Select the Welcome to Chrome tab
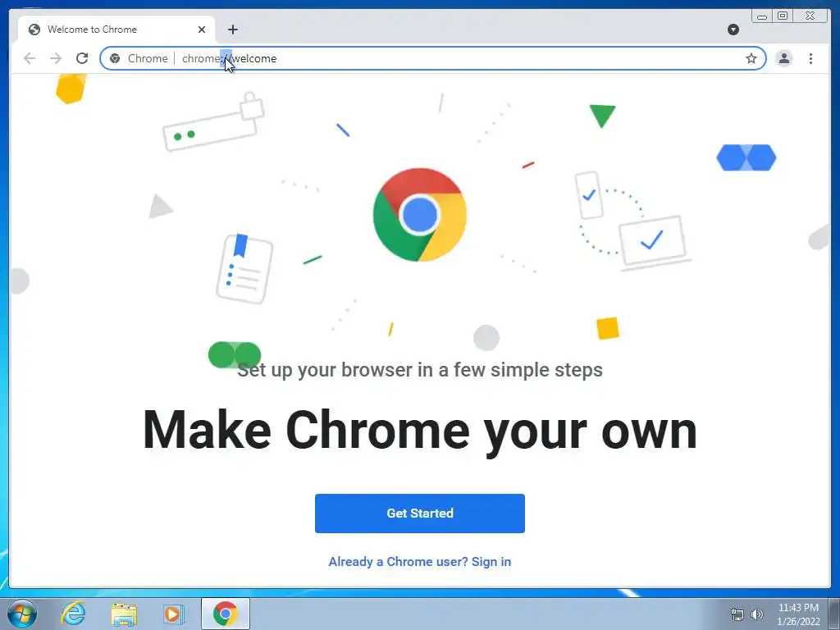Image resolution: width=840 pixels, height=630 pixels. click(116, 30)
